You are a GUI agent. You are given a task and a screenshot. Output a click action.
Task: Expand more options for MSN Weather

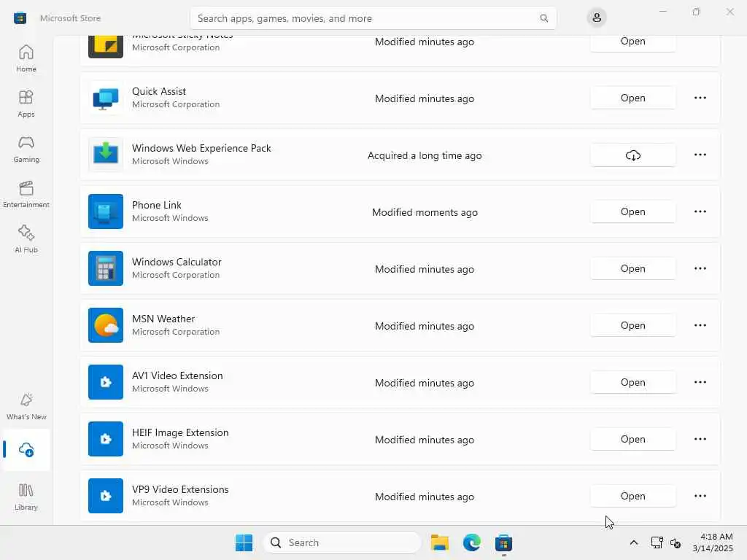(700, 325)
